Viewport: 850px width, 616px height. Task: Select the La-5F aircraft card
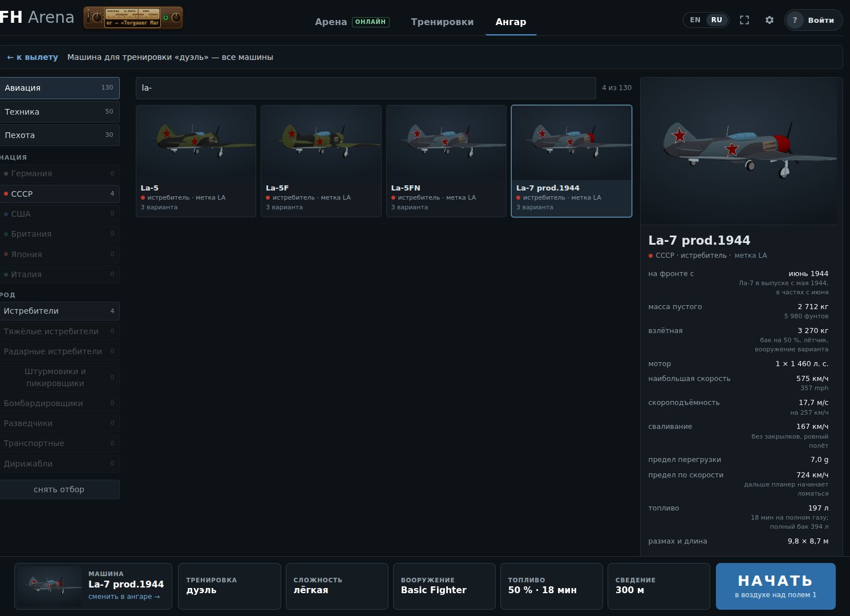[321, 161]
